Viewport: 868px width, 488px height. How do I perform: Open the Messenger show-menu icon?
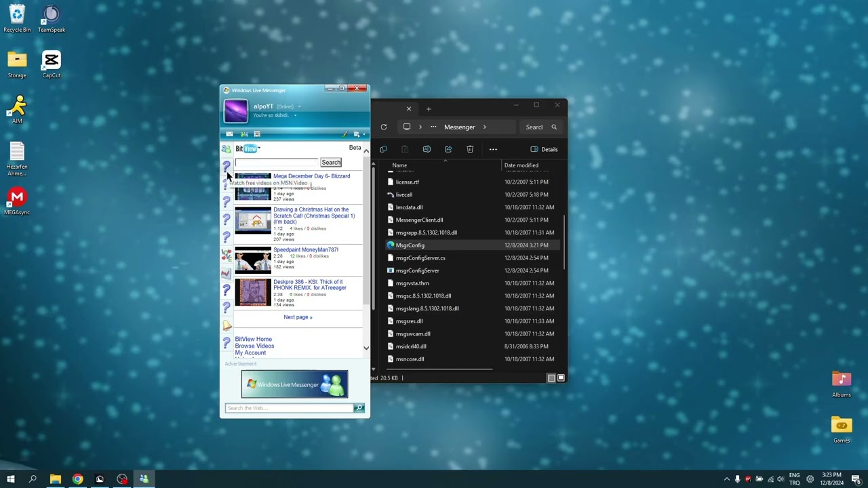pyautogui.click(x=357, y=134)
